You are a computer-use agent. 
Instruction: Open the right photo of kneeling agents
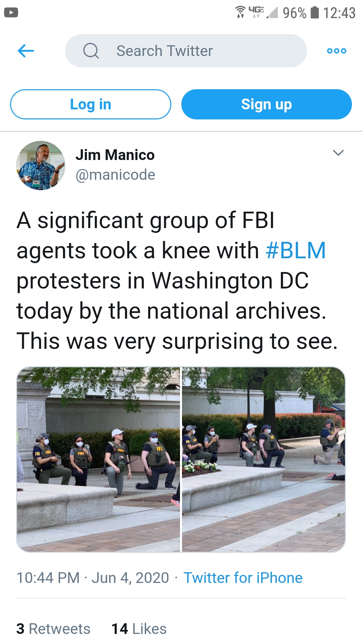263,459
